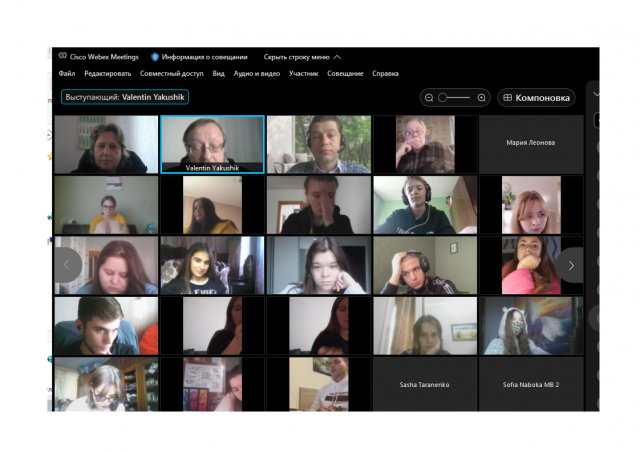Select tile of boy in headphones with earbuds cord

[x=425, y=205]
